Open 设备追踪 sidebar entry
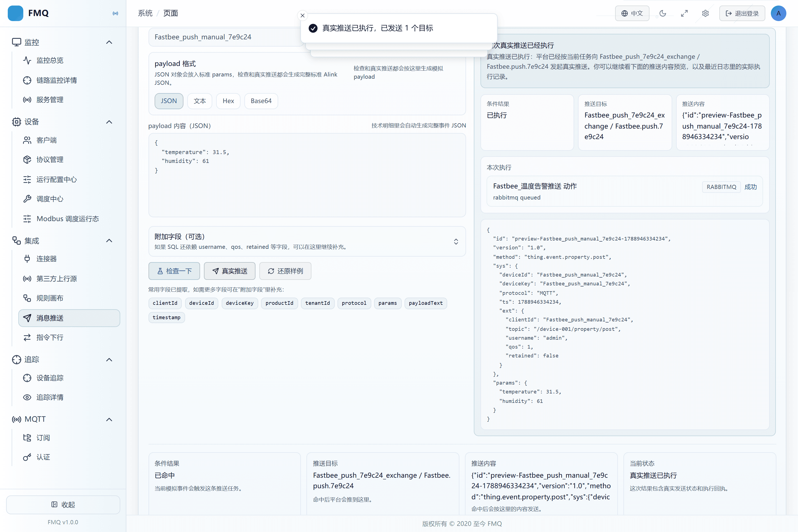Screen dimensions: 798x532 coord(69,378)
